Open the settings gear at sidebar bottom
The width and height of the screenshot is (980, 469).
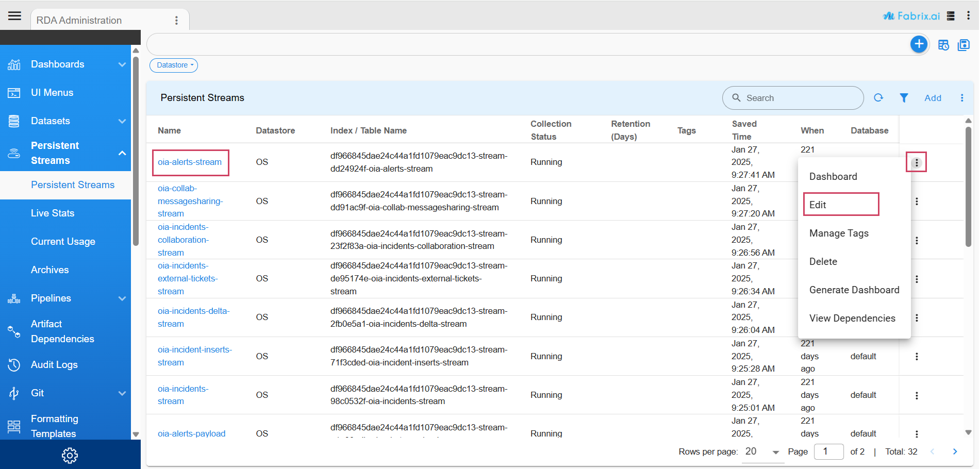[x=70, y=455]
